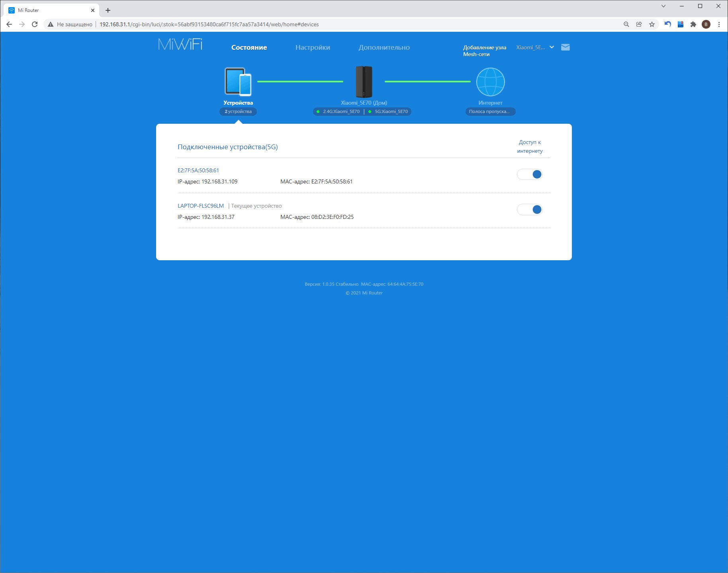This screenshot has height=573, width=728.
Task: Click the browser address bar URL
Action: point(209,24)
